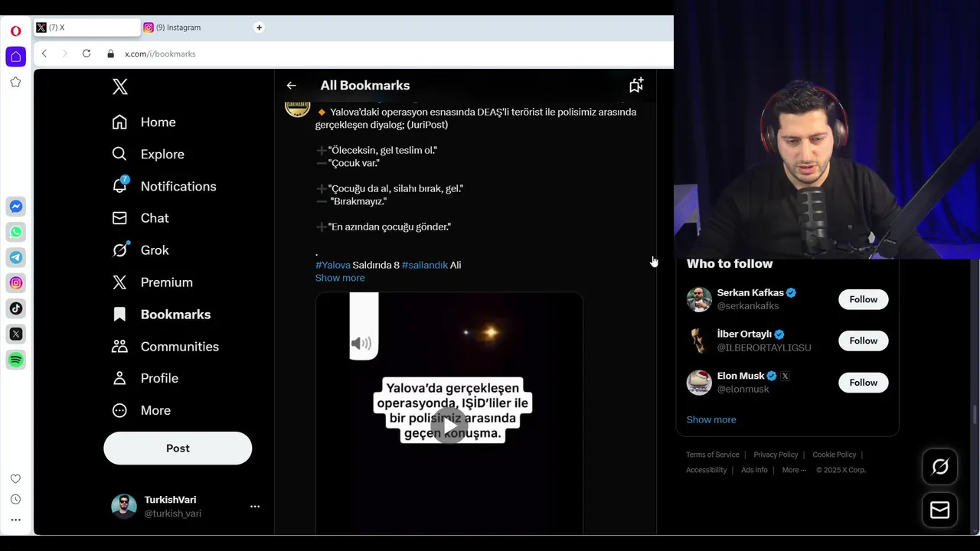The height and width of the screenshot is (551, 980).
Task: Click the heart icon in Opera sidebar
Action: (x=15, y=479)
